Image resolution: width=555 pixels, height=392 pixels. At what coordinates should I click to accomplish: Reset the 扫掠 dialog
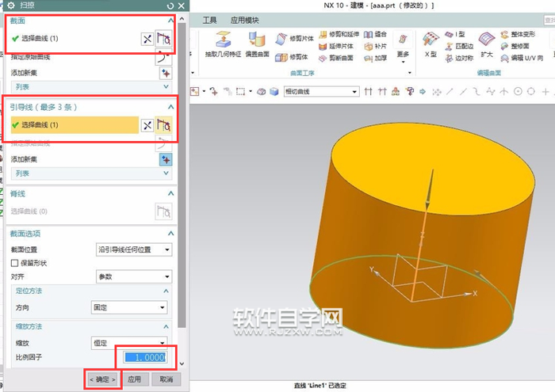point(170,6)
